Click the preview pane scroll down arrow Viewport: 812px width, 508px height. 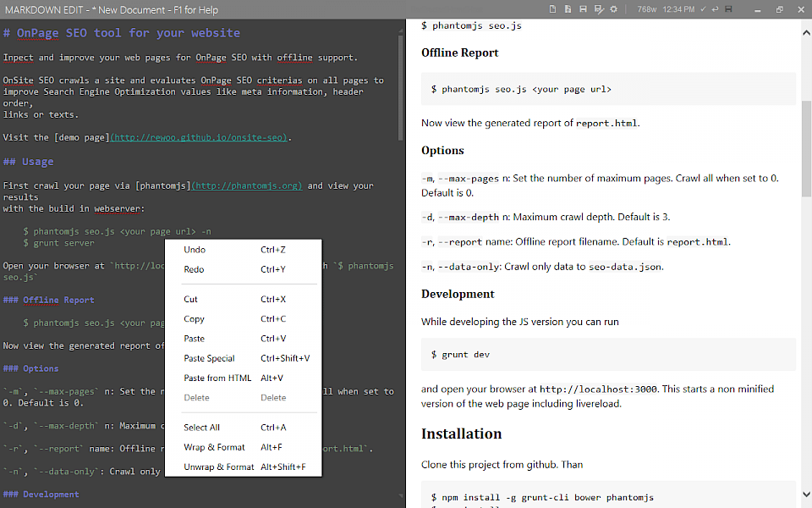pyautogui.click(x=806, y=494)
